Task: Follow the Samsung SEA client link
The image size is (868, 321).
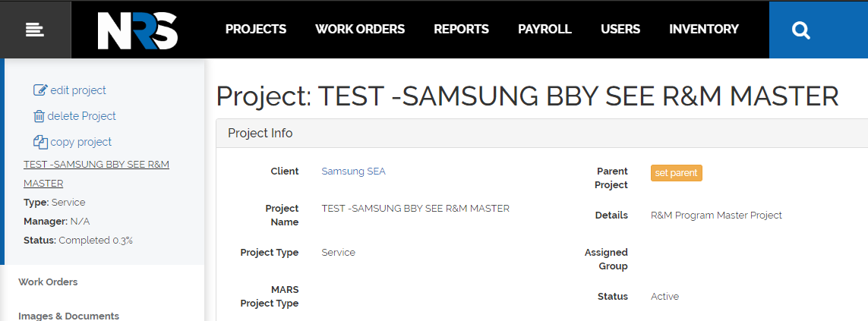Action: [x=353, y=171]
